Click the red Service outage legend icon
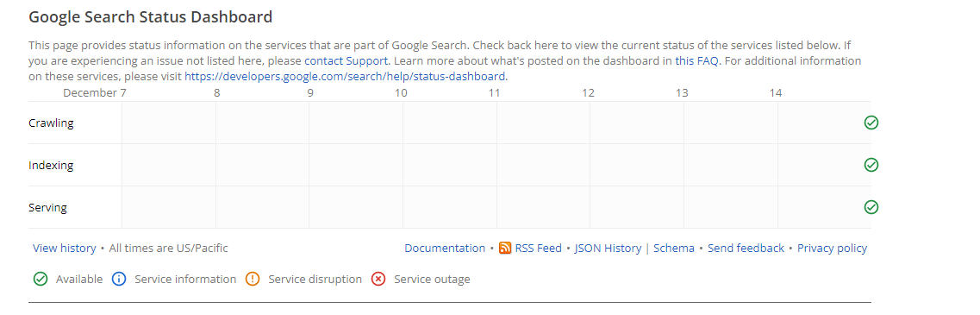This screenshot has width=980, height=315. pos(378,280)
